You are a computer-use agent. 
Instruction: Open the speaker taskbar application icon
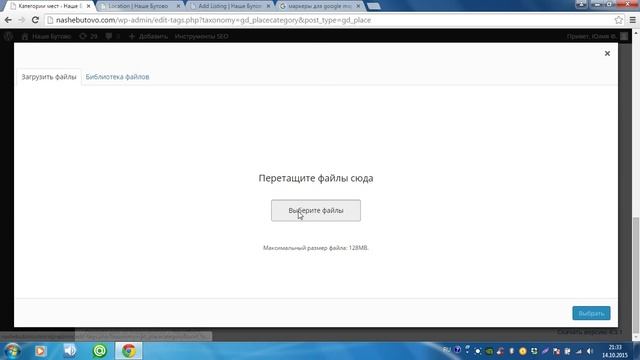point(70,351)
